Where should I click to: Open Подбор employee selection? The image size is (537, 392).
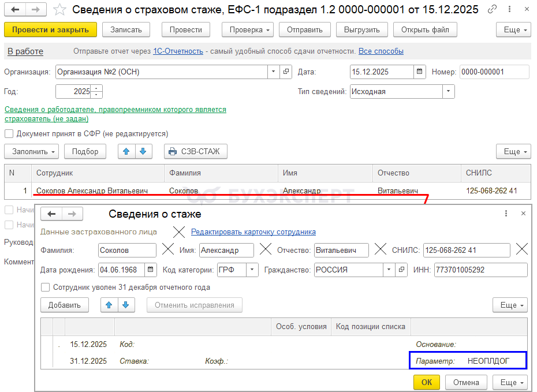click(x=85, y=151)
